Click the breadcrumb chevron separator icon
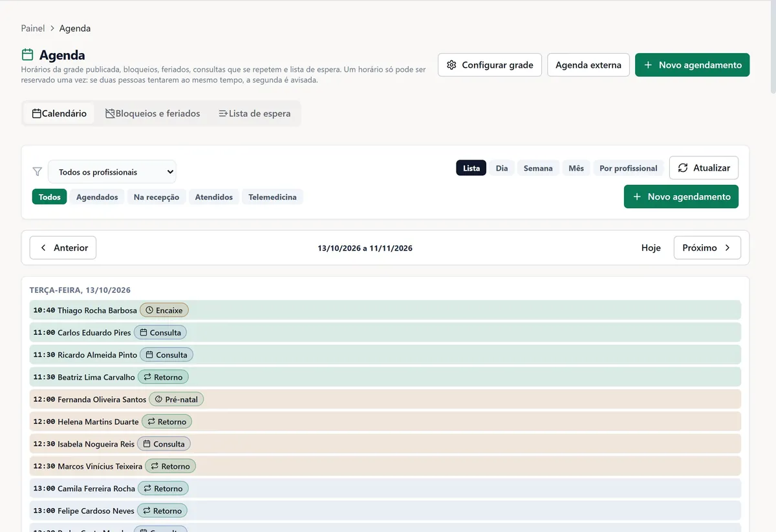The width and height of the screenshot is (776, 532). tap(52, 28)
